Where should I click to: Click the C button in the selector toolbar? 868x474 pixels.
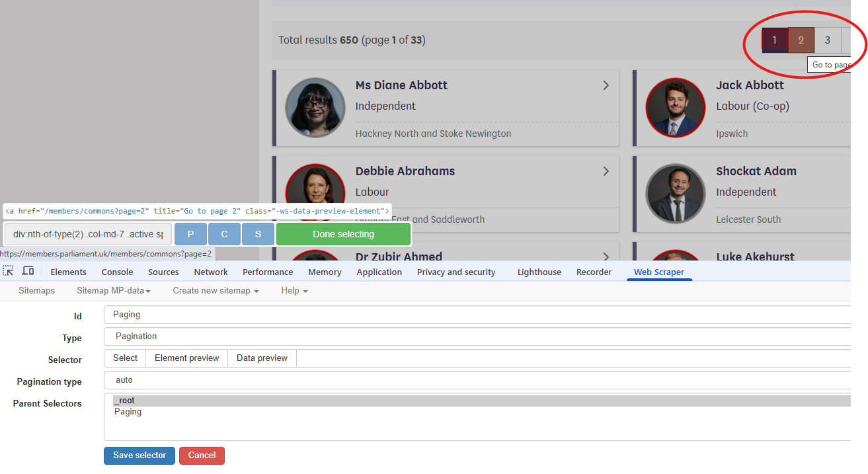(x=224, y=233)
